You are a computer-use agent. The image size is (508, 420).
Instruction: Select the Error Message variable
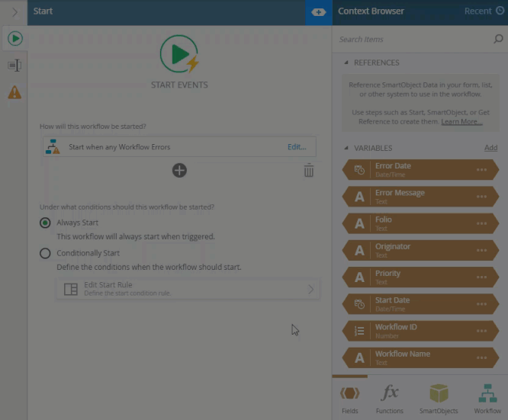[420, 197]
